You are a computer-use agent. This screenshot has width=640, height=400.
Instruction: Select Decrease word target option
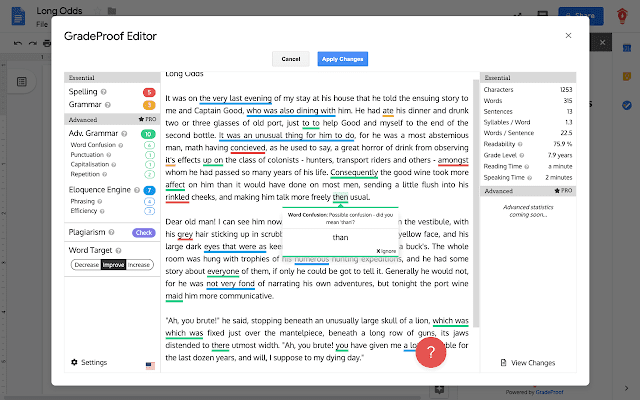(x=86, y=264)
